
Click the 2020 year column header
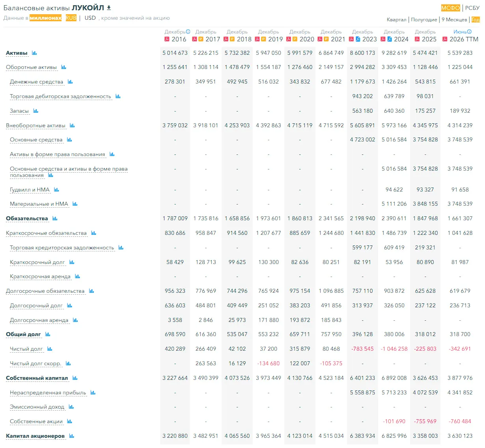click(x=307, y=39)
